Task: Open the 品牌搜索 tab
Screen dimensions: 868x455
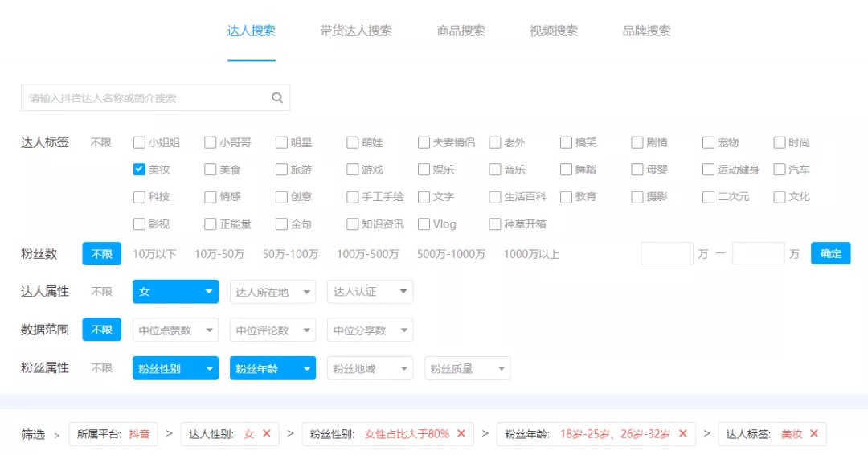Action: click(x=646, y=31)
